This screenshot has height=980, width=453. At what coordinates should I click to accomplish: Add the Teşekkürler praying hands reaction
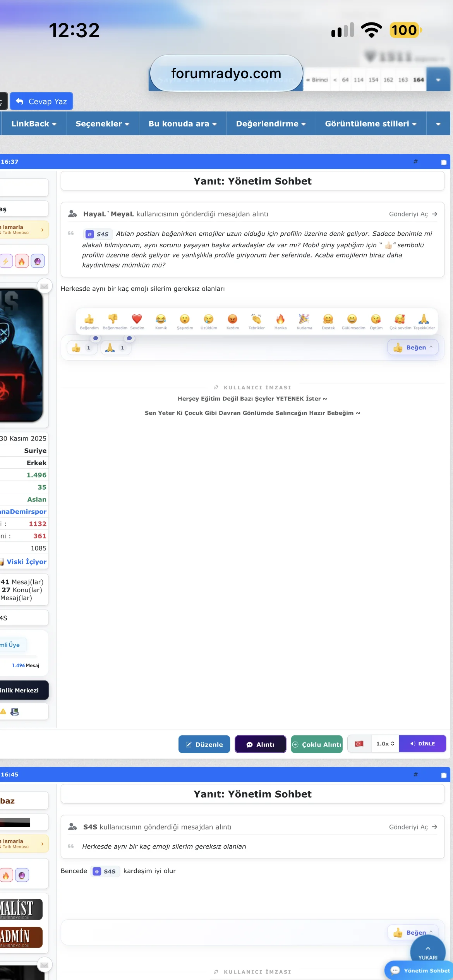tap(424, 321)
